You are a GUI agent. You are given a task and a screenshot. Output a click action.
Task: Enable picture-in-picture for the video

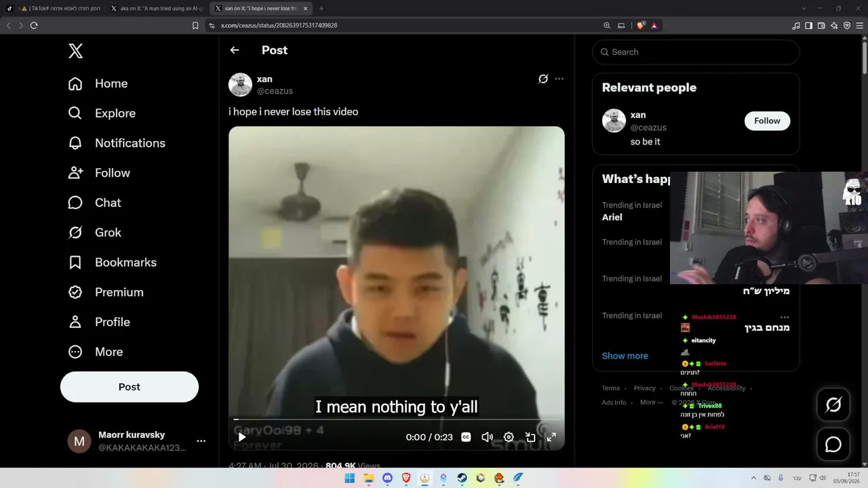(x=530, y=437)
